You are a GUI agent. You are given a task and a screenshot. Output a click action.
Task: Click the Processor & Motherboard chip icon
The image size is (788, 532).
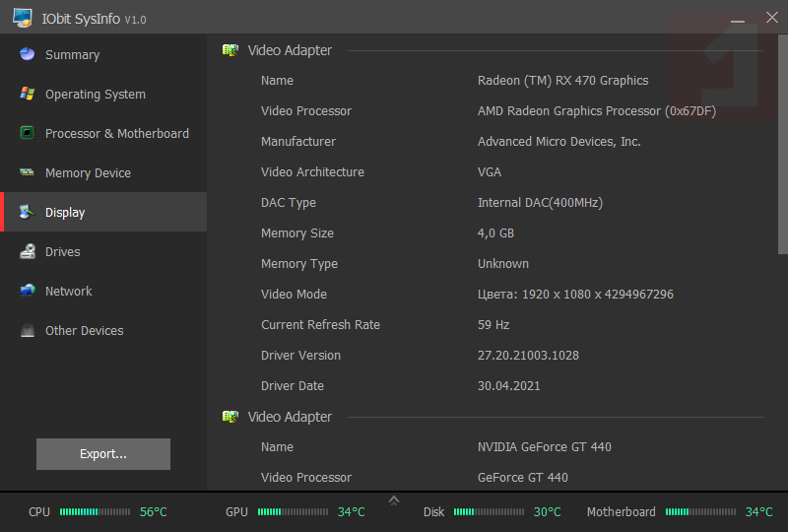coord(28,133)
